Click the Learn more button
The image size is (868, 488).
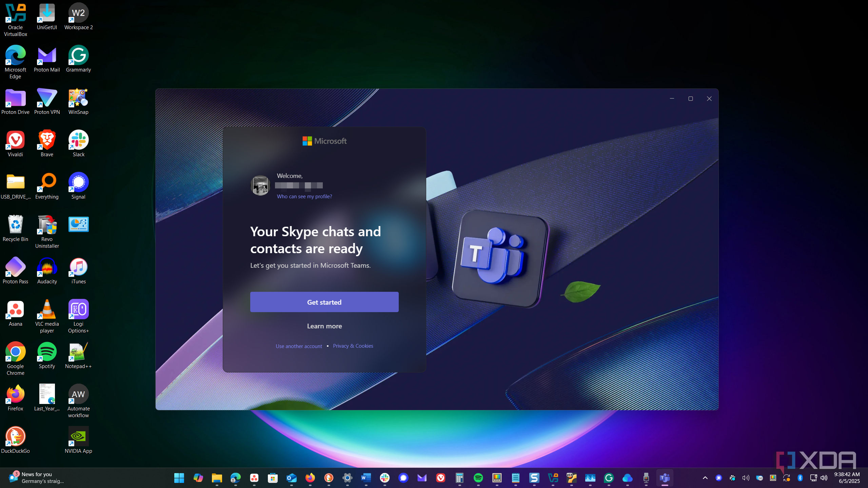324,326
